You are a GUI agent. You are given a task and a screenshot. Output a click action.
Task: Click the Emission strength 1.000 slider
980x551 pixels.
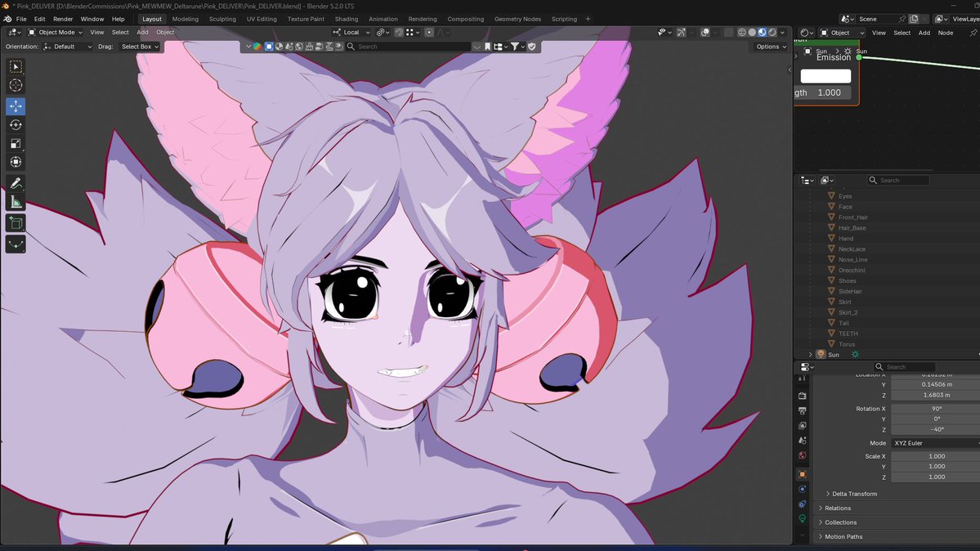click(824, 92)
